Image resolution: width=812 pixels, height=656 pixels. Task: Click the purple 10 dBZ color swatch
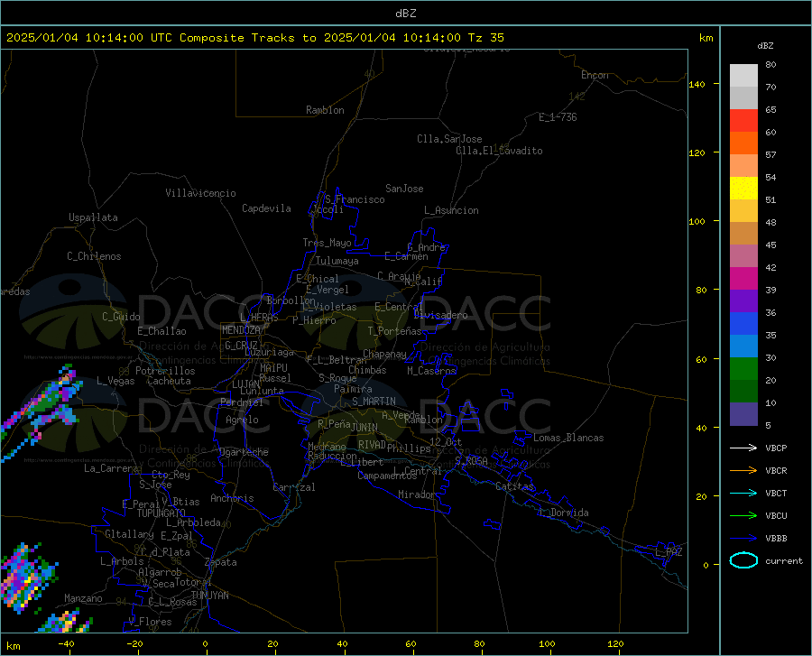click(x=743, y=414)
